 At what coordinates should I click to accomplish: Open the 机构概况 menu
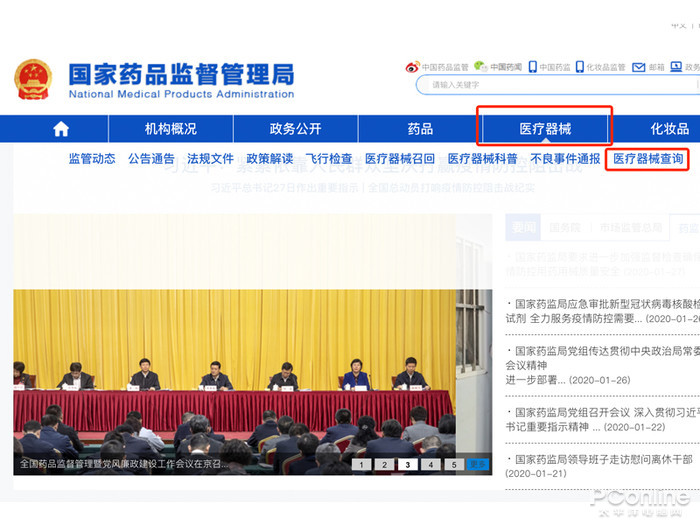[171, 129]
